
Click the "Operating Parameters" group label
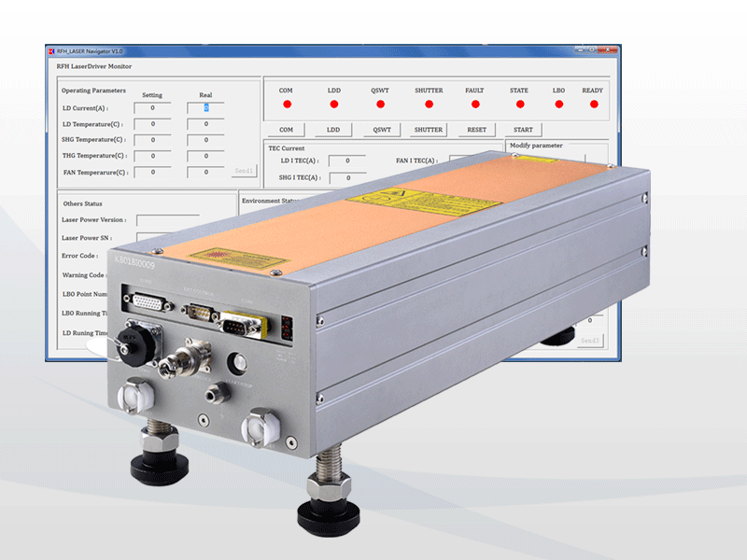click(93, 91)
